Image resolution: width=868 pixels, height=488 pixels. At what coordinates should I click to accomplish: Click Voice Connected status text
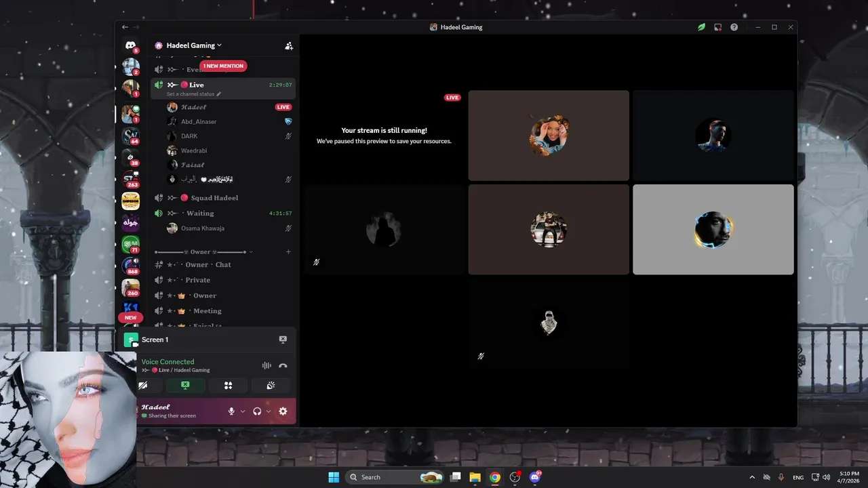point(167,362)
